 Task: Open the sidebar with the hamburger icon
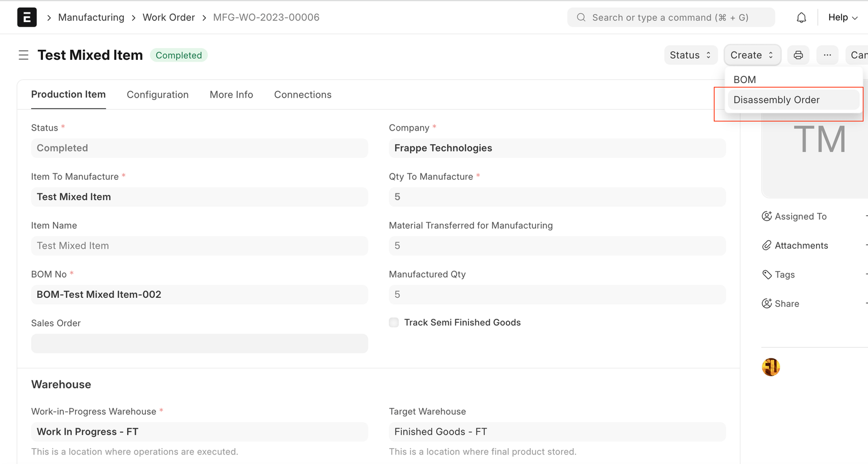pos(23,55)
